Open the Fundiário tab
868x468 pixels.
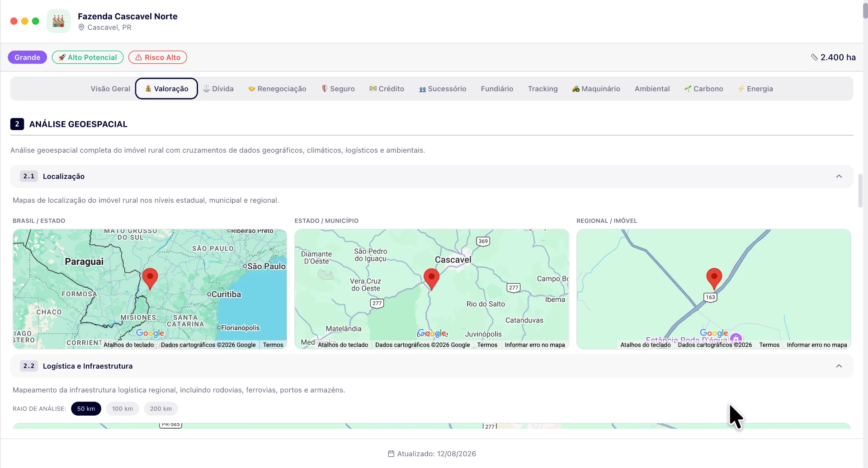[x=497, y=89]
